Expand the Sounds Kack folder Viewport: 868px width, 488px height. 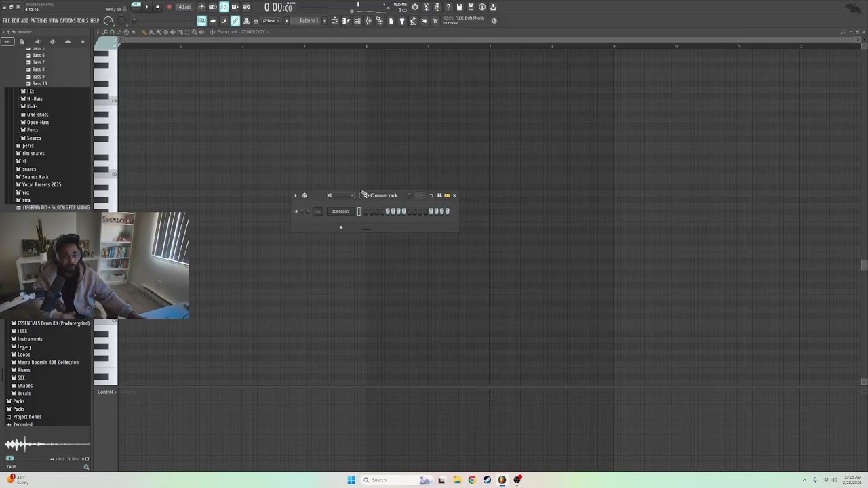pos(35,177)
